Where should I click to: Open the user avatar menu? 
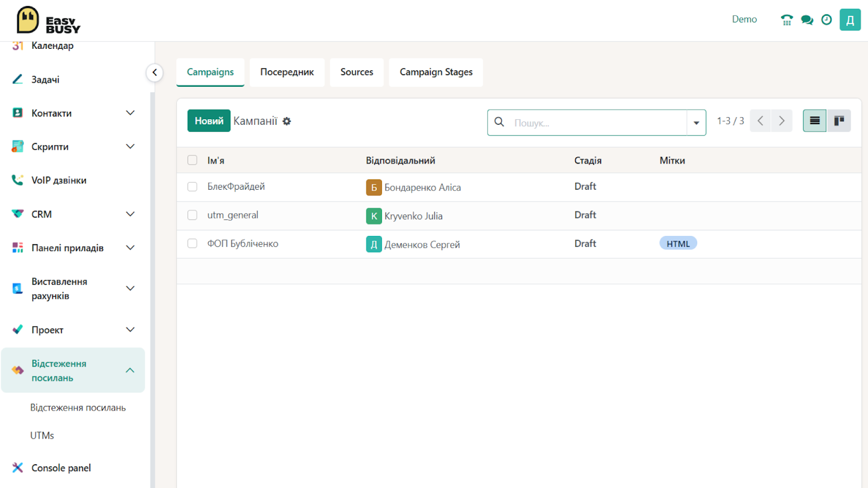coord(850,20)
